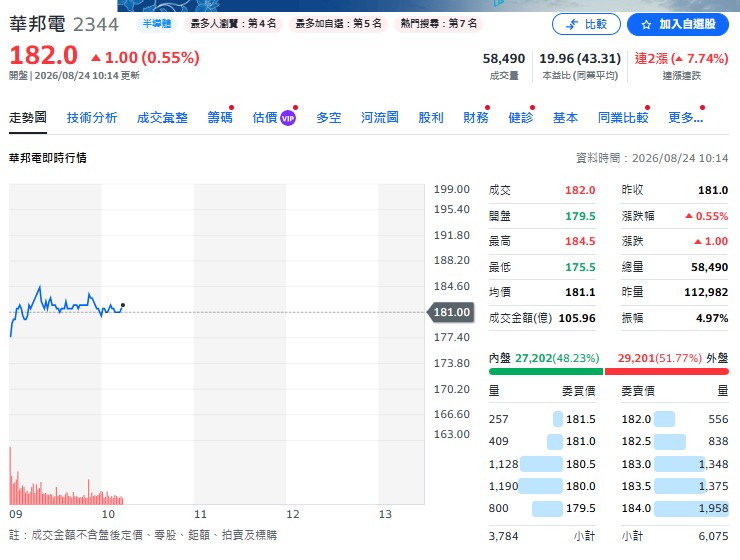Click ask price 183.5 row
The height and width of the screenshot is (560, 740).
(675, 486)
